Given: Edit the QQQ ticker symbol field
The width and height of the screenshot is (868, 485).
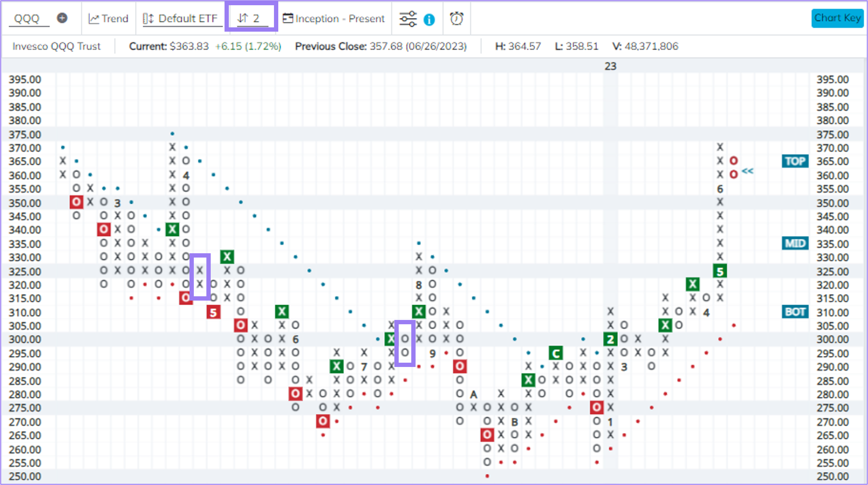Looking at the screenshot, I should pyautogui.click(x=29, y=18).
